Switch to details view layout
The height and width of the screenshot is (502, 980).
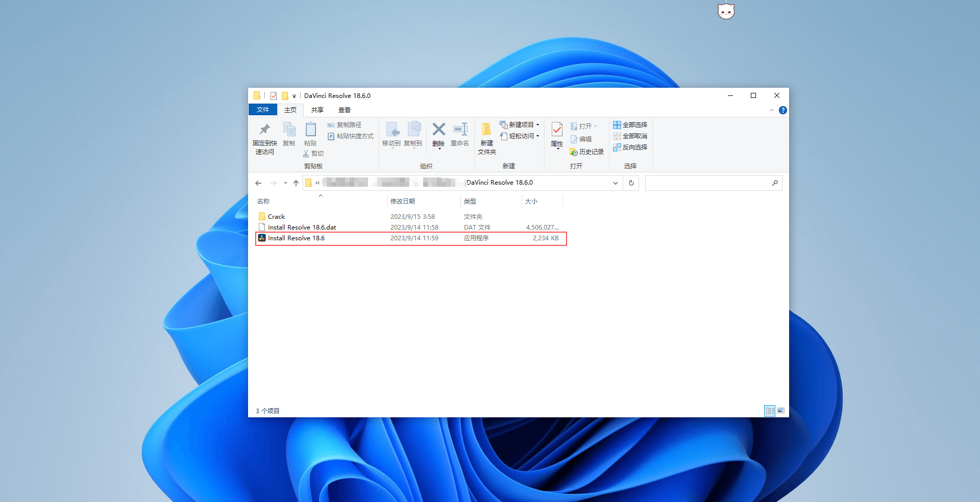[770, 411]
